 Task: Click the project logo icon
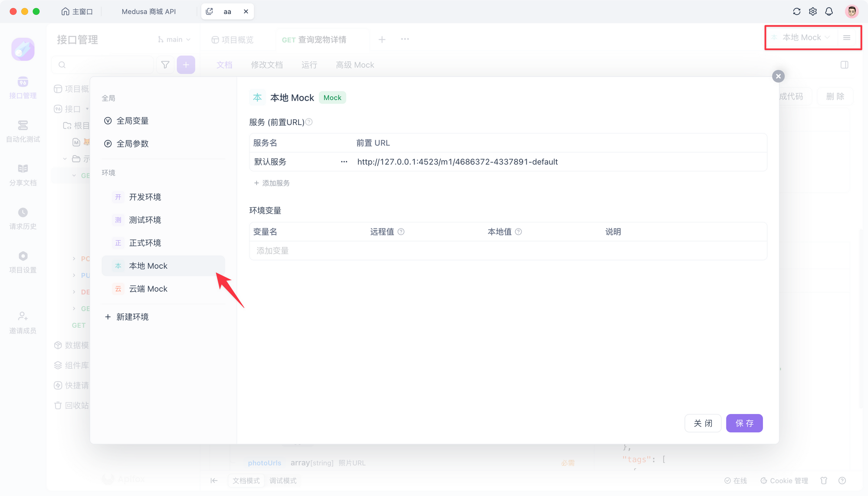click(x=23, y=49)
